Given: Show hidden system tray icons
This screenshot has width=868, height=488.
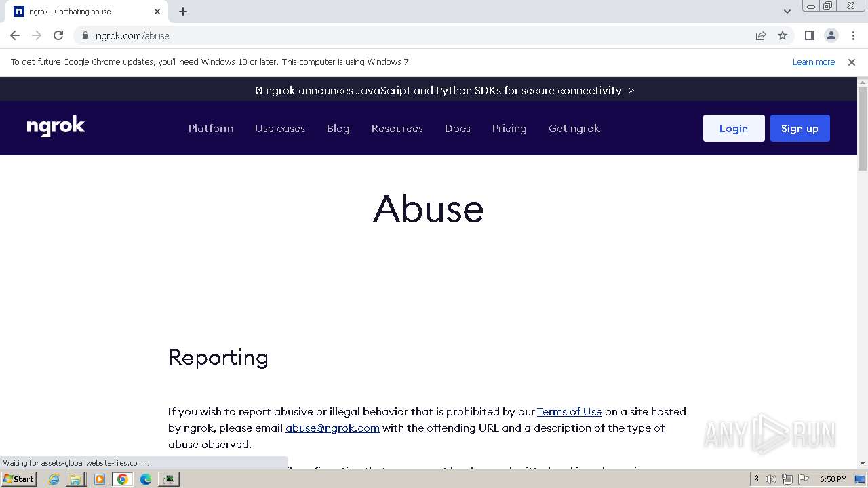Looking at the screenshot, I should (756, 479).
